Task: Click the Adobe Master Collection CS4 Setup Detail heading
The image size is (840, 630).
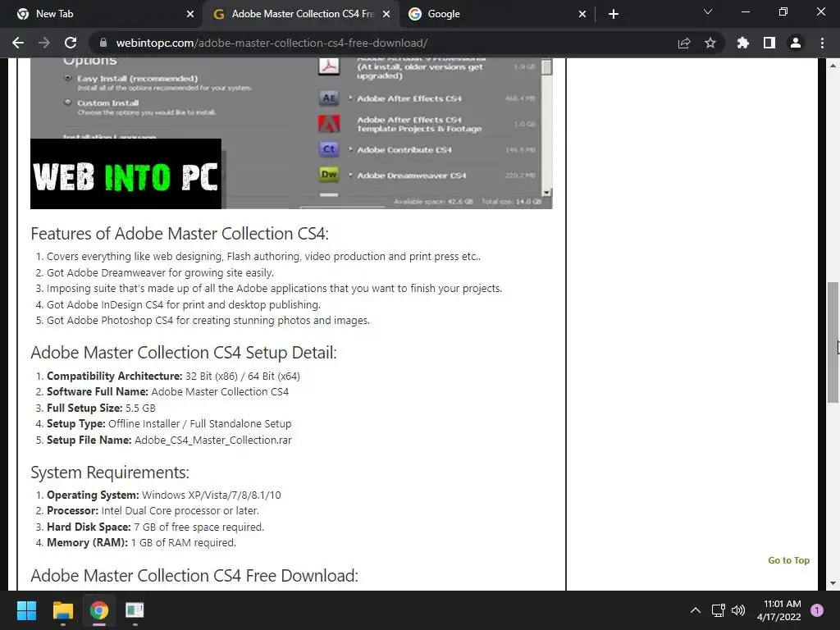Action: coord(184,353)
